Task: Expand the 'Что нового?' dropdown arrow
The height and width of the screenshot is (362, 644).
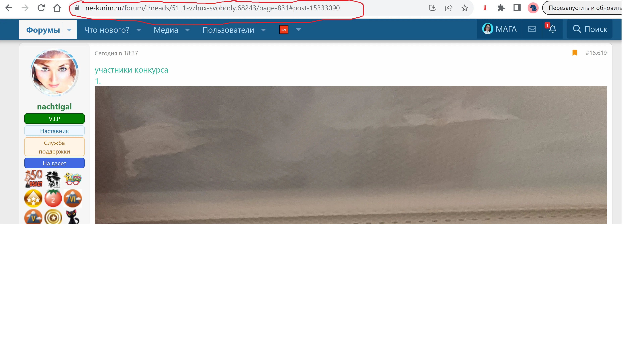Action: [138, 30]
